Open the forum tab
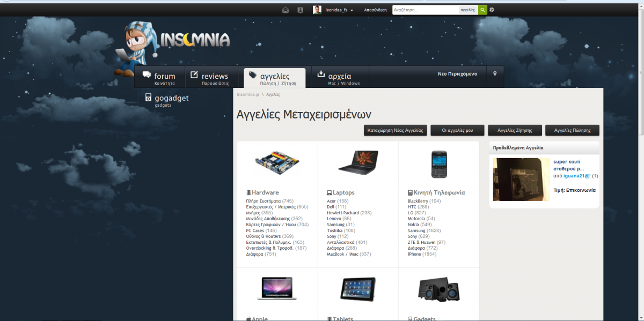The height and width of the screenshot is (321, 644). tap(159, 78)
